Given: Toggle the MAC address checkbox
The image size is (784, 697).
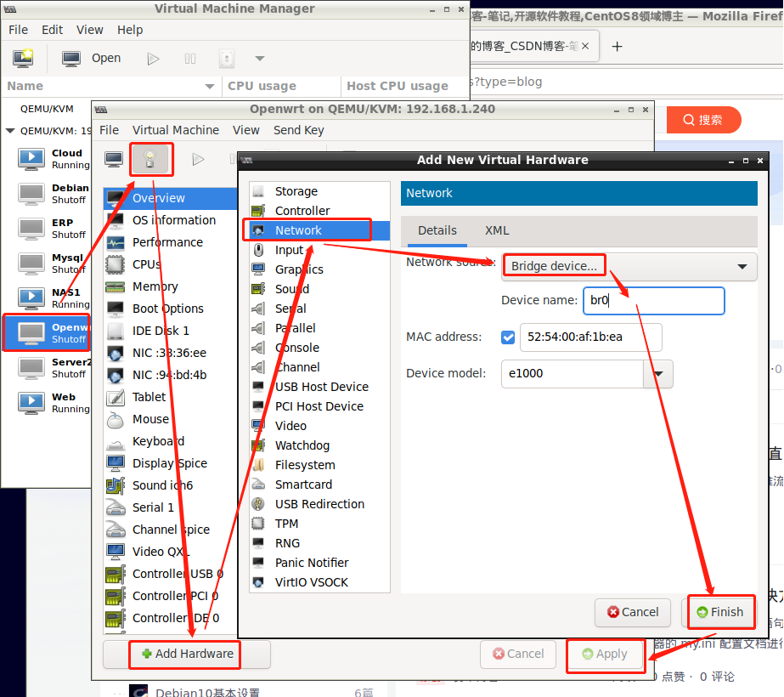Looking at the screenshot, I should (507, 337).
